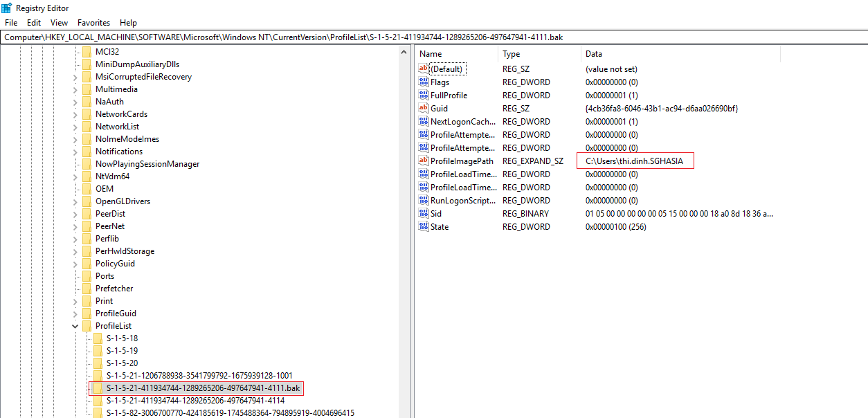This screenshot has height=418, width=868.
Task: Select the FullProfile DWORD value icon
Action: click(x=424, y=96)
